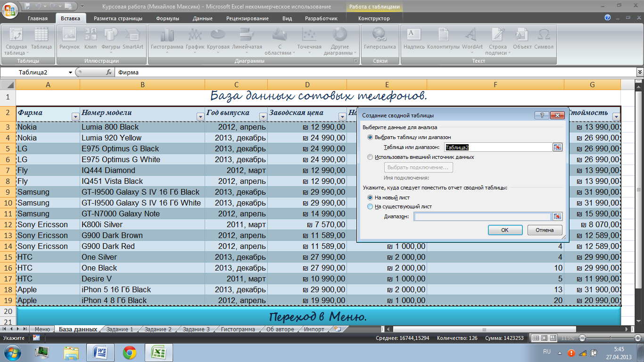Click range selector icon beside Таблица или диапазон
The width and height of the screenshot is (644, 362).
558,148
